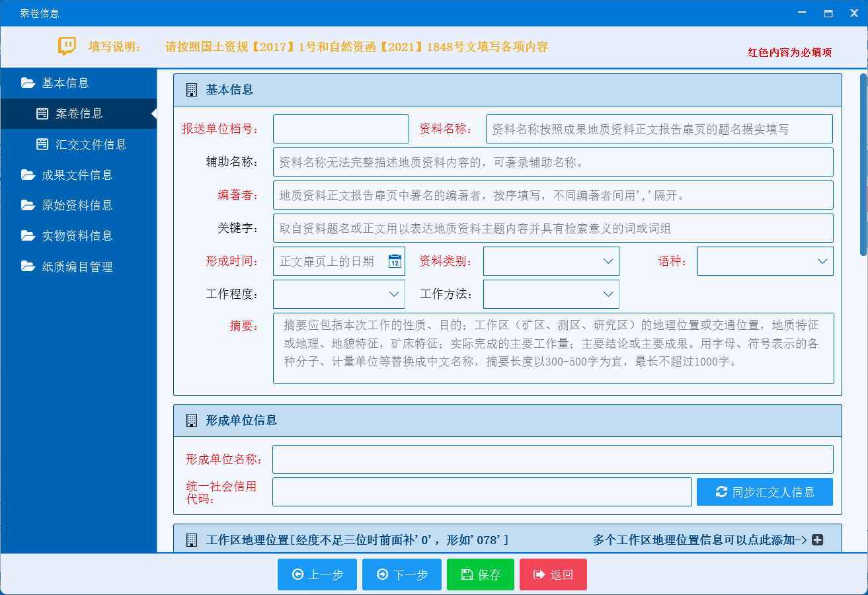The image size is (868, 595).
Task: Click the 报送单位档号 input field
Action: [341, 129]
